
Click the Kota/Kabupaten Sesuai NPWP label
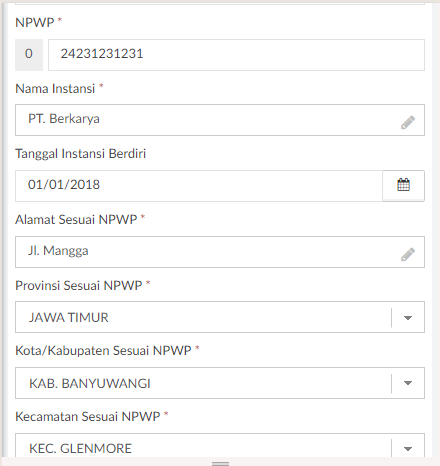103,351
